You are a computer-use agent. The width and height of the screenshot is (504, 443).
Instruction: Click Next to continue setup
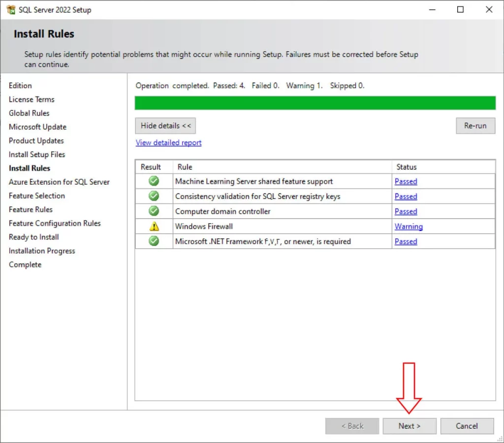[x=409, y=426]
